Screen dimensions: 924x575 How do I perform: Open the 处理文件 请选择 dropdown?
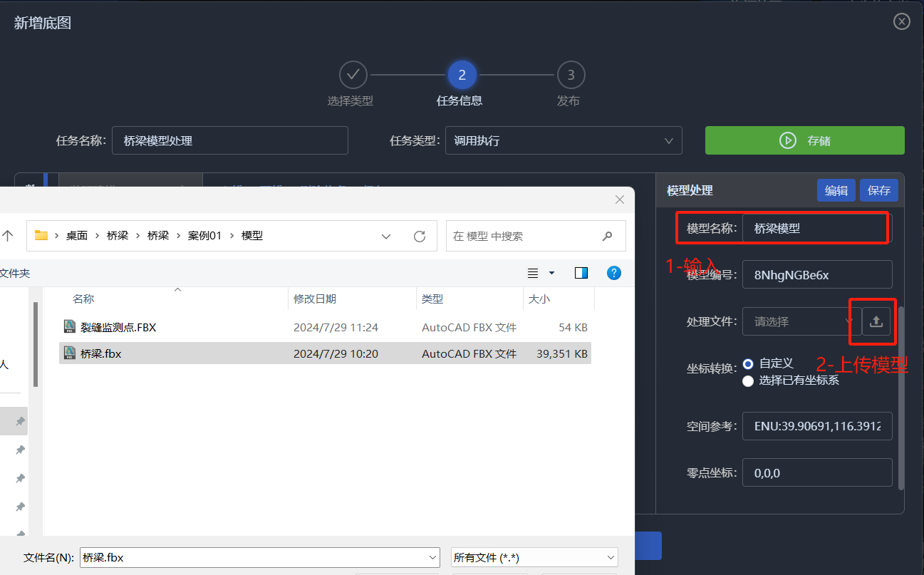(x=801, y=321)
